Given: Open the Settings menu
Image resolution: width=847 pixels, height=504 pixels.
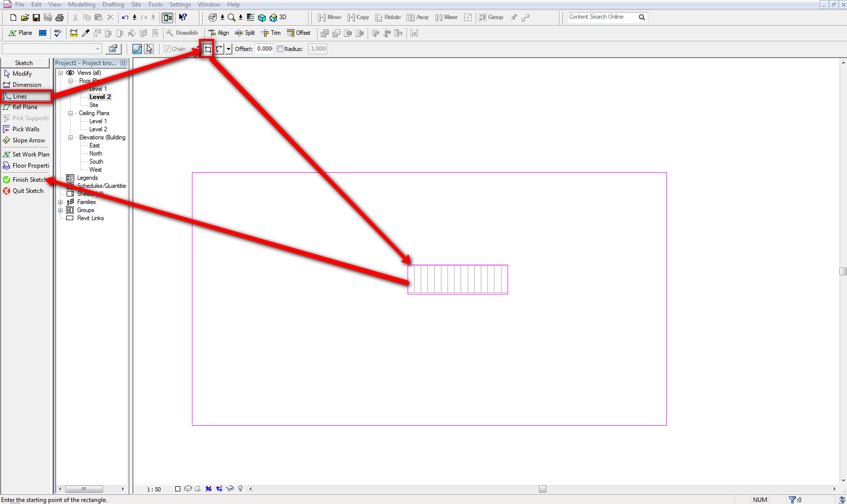Looking at the screenshot, I should point(180,5).
